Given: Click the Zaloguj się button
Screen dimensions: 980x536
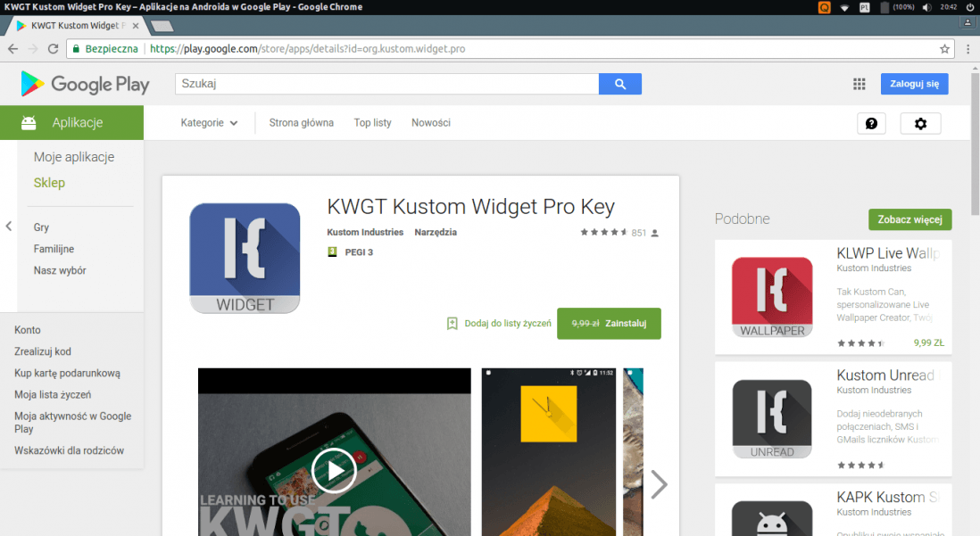Looking at the screenshot, I should 914,84.
